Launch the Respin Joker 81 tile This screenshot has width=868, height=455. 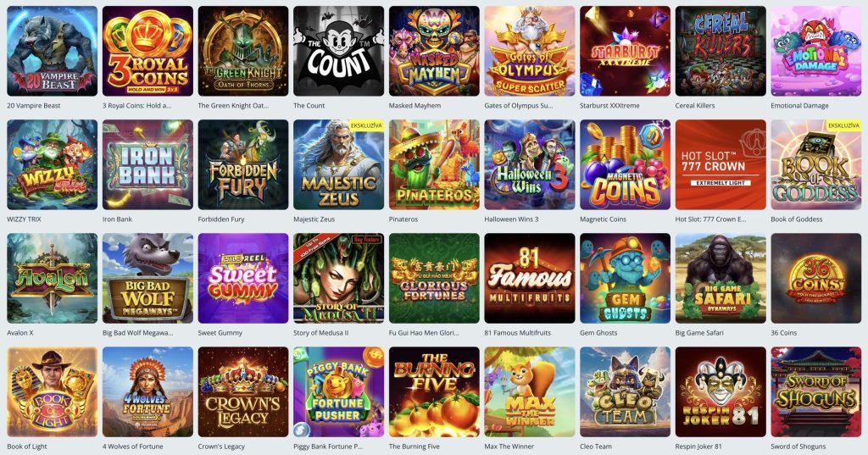[x=721, y=392]
